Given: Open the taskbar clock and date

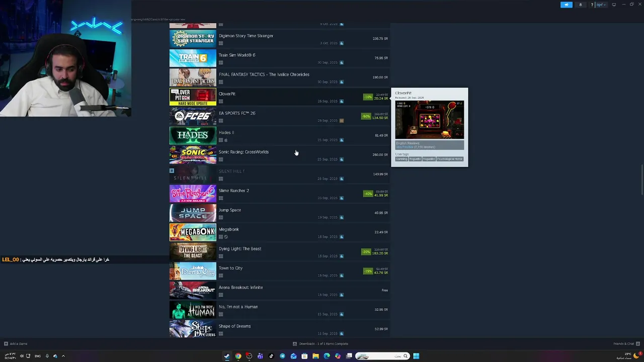Looking at the screenshot, I should pos(11,356).
